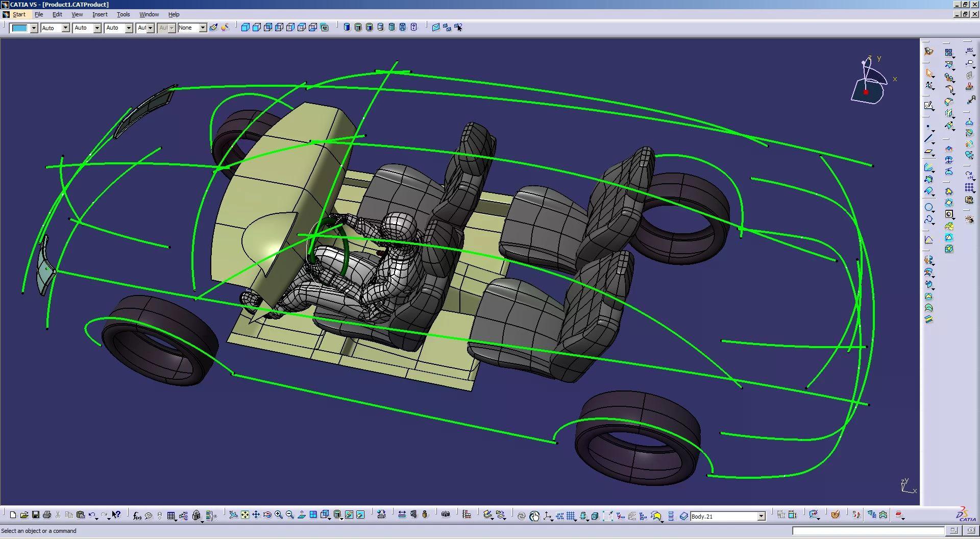Open the None layer dropdown
Image resolution: width=980 pixels, height=539 pixels.
point(203,28)
